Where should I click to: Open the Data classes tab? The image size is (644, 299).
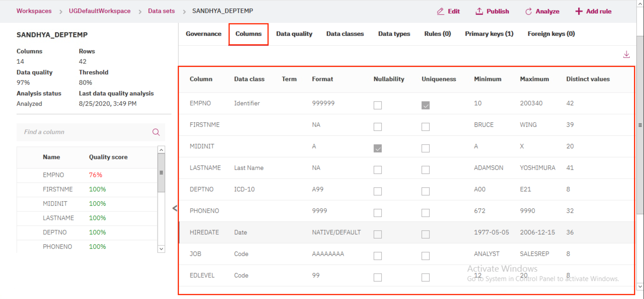pos(345,34)
